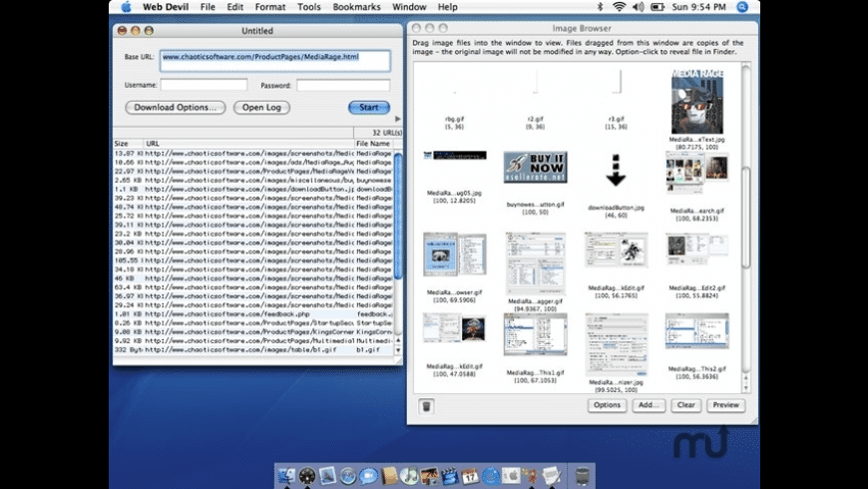Click the Download Options button
The height and width of the screenshot is (489, 868).
[x=176, y=108]
